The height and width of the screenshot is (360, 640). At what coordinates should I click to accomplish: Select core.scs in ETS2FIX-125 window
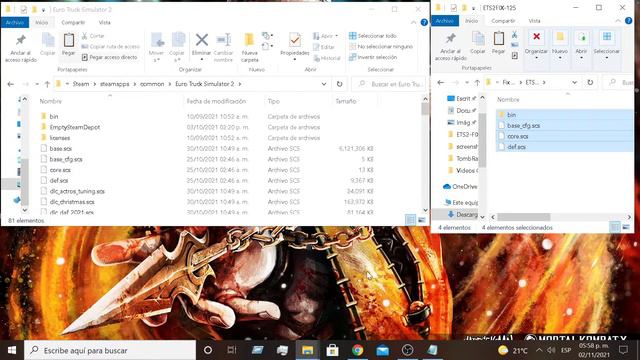(x=518, y=136)
